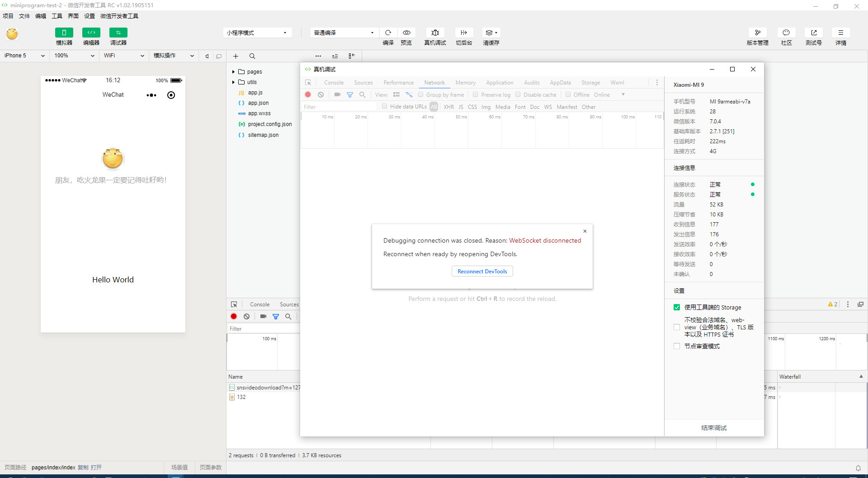Click the Filter input in the Network panel

coord(339,107)
